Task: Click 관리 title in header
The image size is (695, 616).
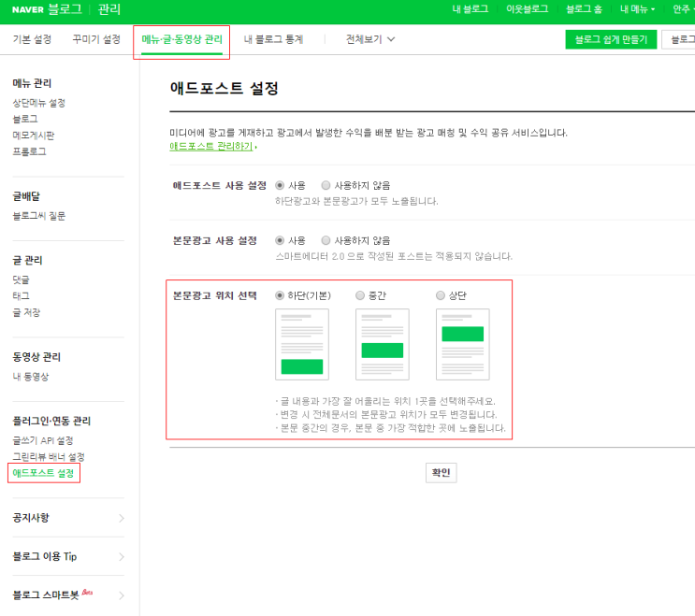Action: [109, 9]
